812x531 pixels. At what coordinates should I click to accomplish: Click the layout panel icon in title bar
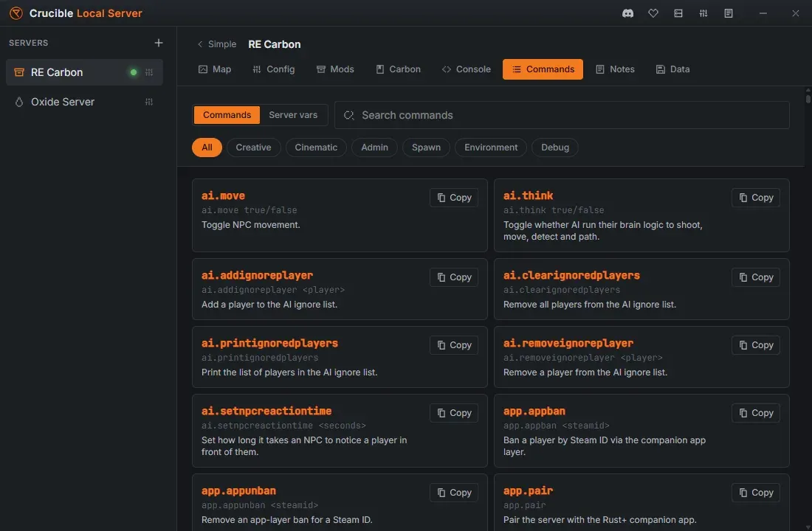(678, 13)
